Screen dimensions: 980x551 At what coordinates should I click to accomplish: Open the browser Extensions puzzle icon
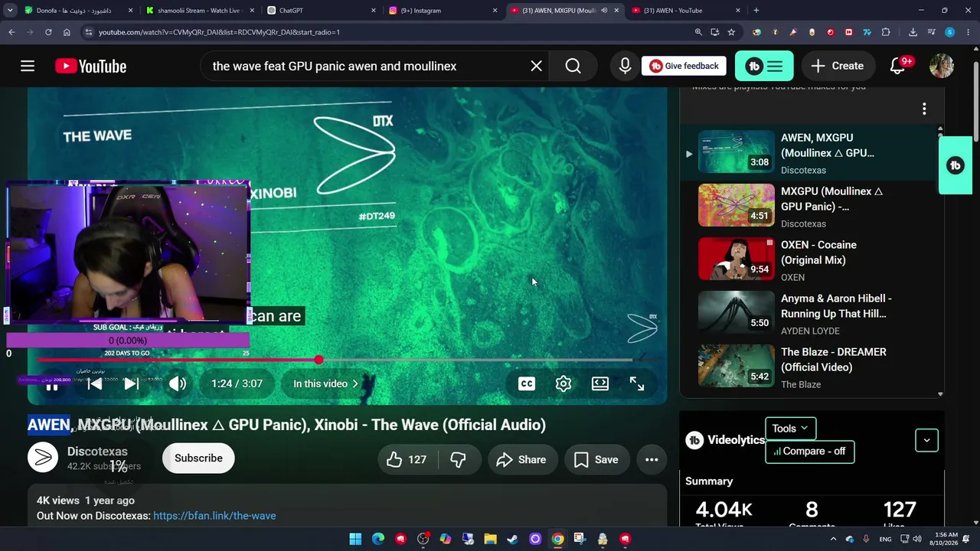(886, 32)
